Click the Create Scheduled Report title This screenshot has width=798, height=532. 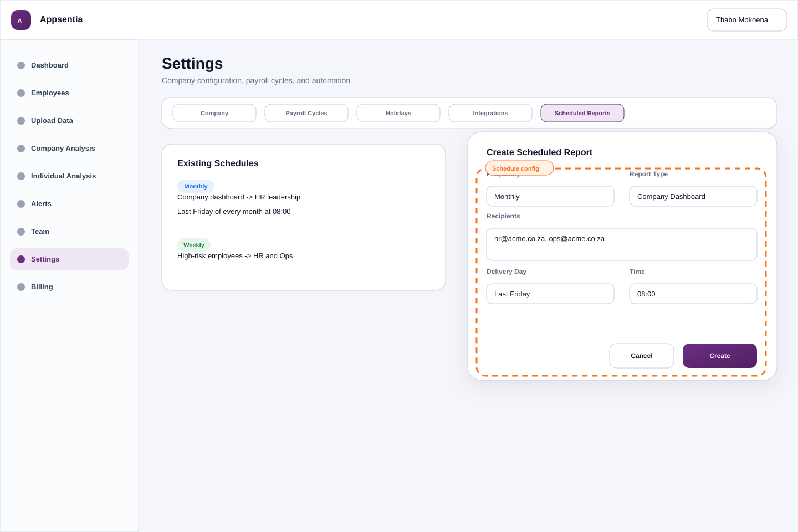coord(539,152)
